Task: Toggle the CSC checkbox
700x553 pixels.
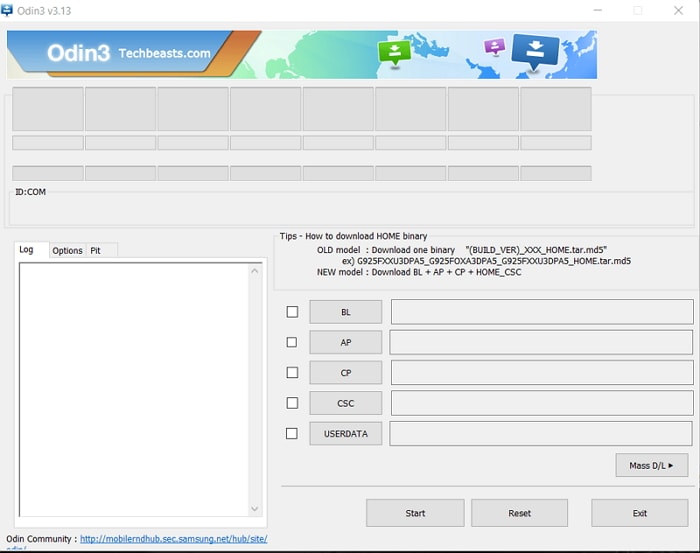Action: tap(292, 403)
